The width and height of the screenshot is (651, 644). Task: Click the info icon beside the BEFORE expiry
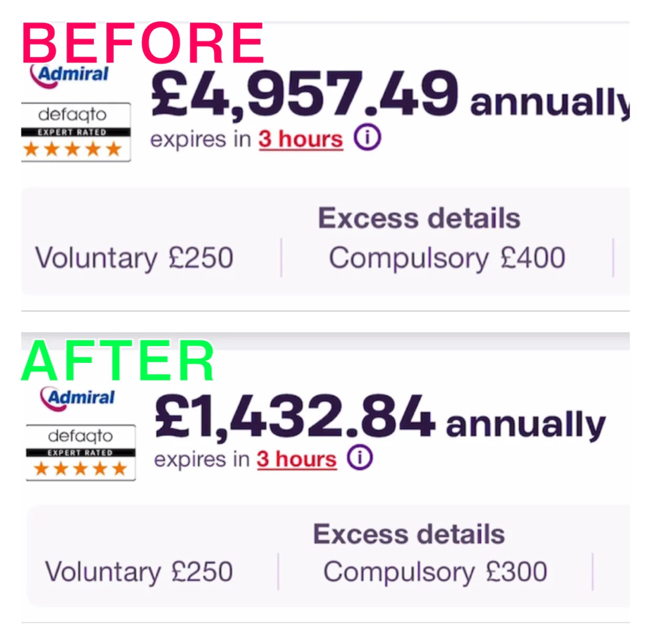pos(367,137)
